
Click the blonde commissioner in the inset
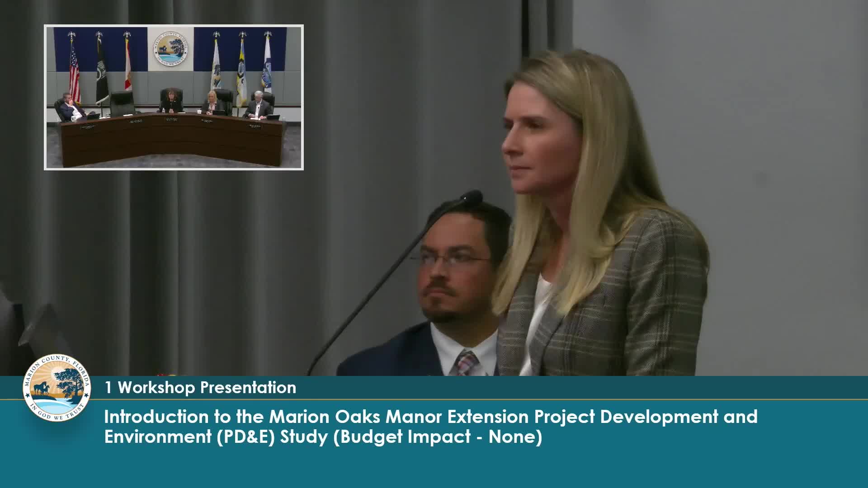(212, 104)
